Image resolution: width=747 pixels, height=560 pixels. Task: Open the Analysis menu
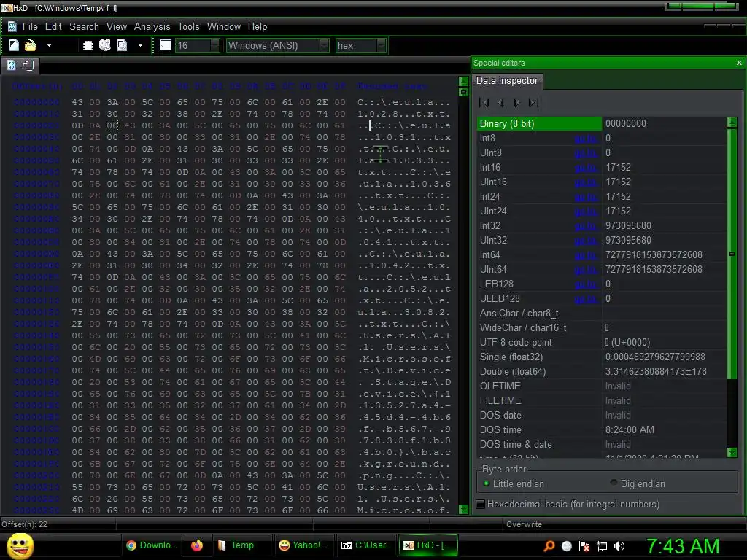[x=152, y=27]
